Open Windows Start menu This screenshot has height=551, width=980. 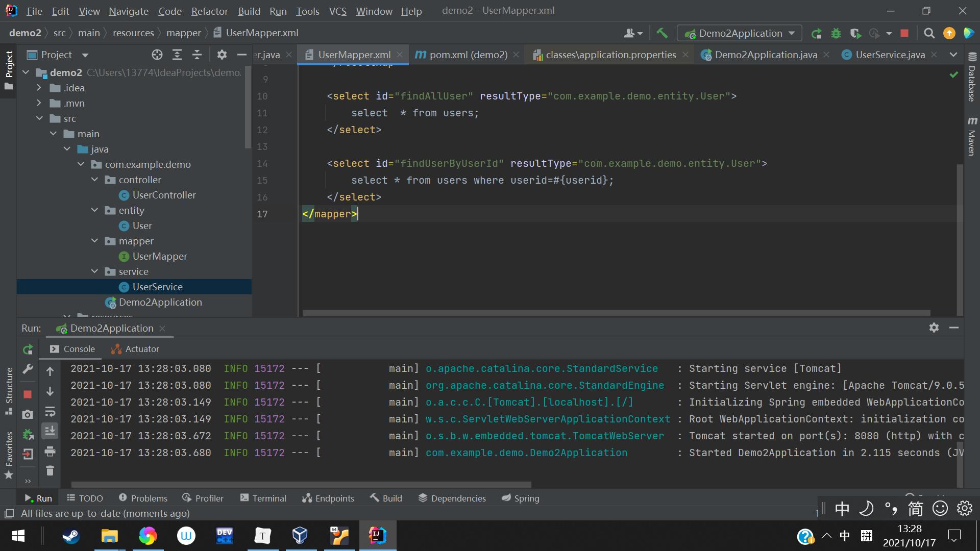click(x=18, y=535)
